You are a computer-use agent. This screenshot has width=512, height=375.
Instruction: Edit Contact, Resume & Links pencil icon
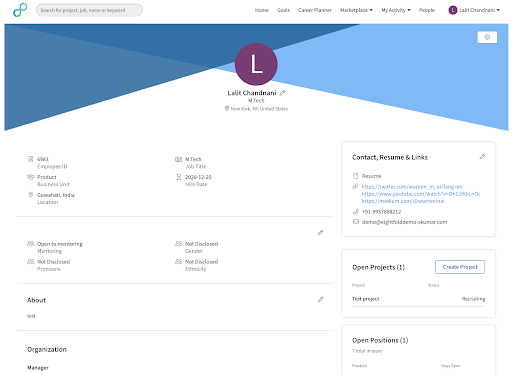click(x=482, y=156)
